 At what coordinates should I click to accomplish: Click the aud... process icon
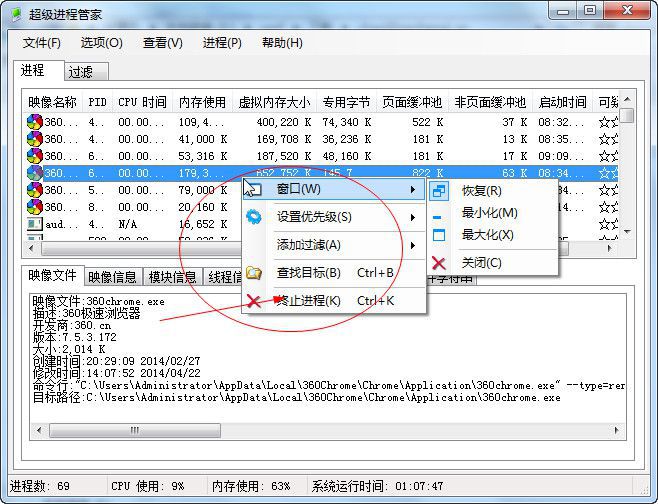tap(34, 224)
